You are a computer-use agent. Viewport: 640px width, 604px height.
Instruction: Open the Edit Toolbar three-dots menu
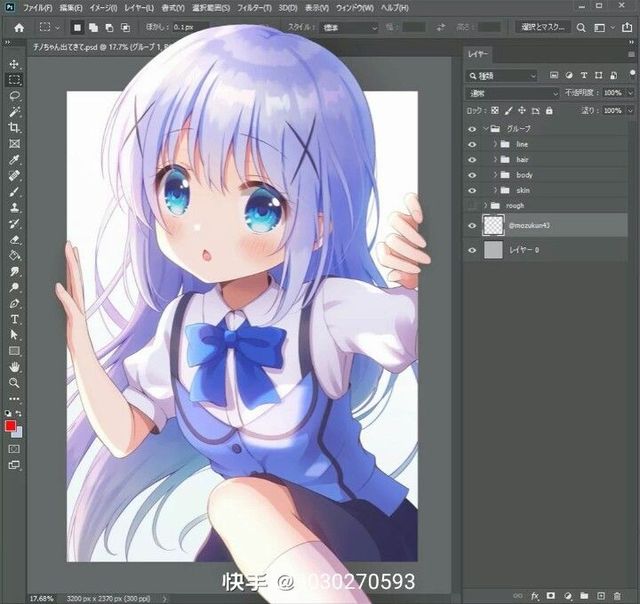point(14,399)
